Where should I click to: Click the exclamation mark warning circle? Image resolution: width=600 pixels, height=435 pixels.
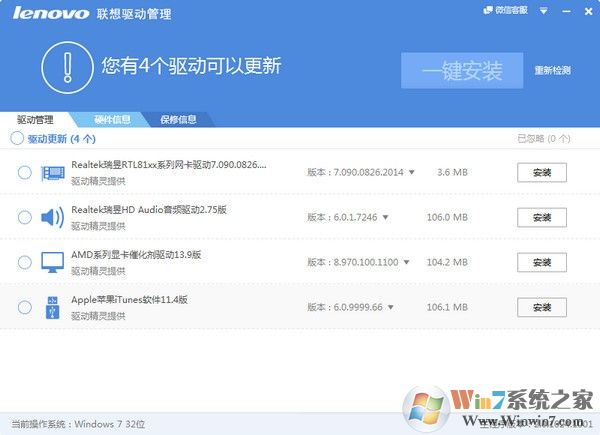pos(68,67)
